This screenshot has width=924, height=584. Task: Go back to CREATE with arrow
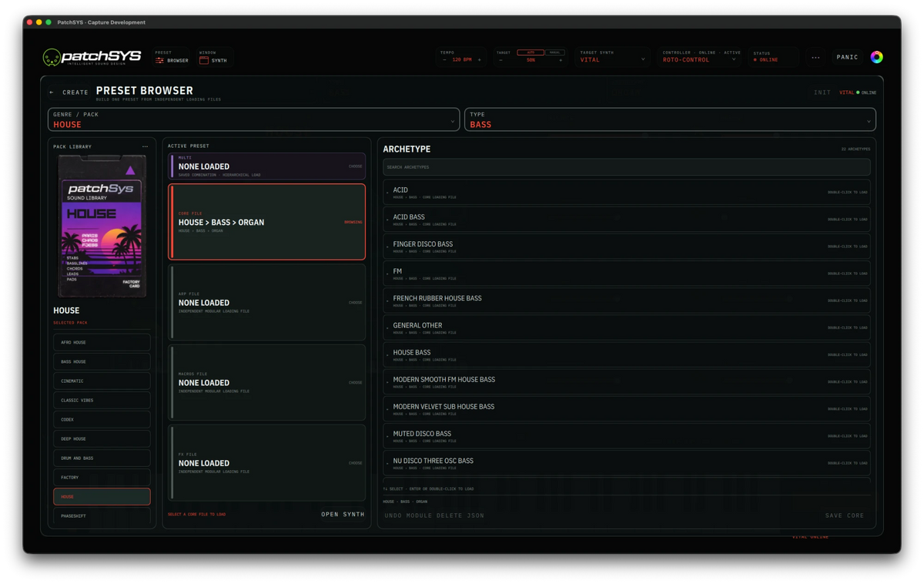[x=69, y=92]
